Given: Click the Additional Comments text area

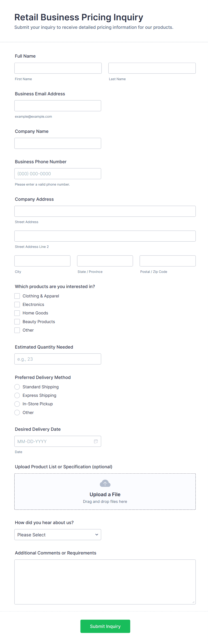Looking at the screenshot, I should coord(105,582).
